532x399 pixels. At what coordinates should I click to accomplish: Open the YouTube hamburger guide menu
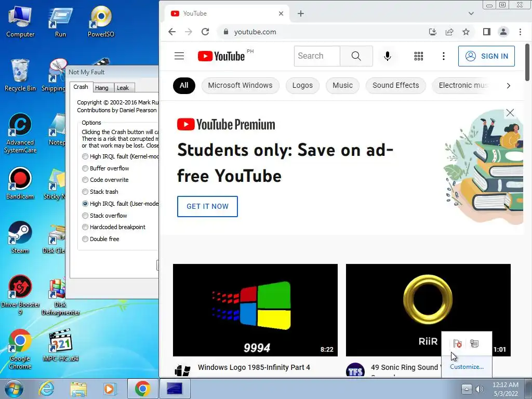pyautogui.click(x=179, y=56)
